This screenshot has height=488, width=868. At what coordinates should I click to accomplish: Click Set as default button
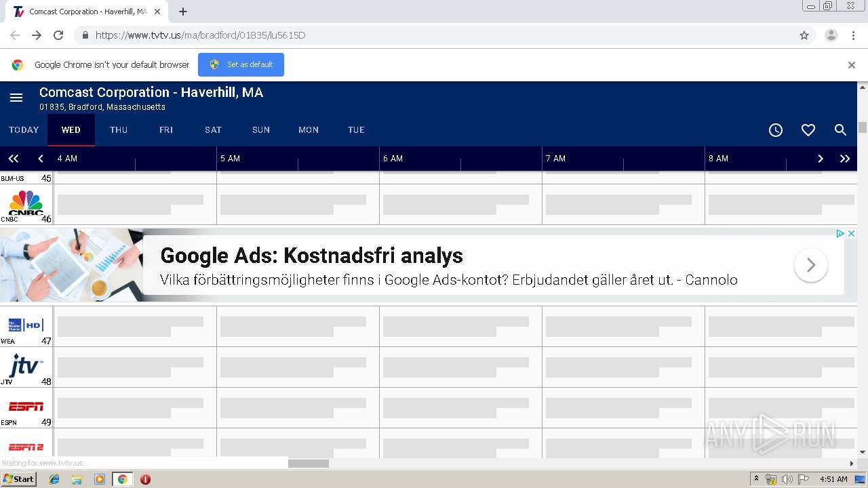coord(241,64)
